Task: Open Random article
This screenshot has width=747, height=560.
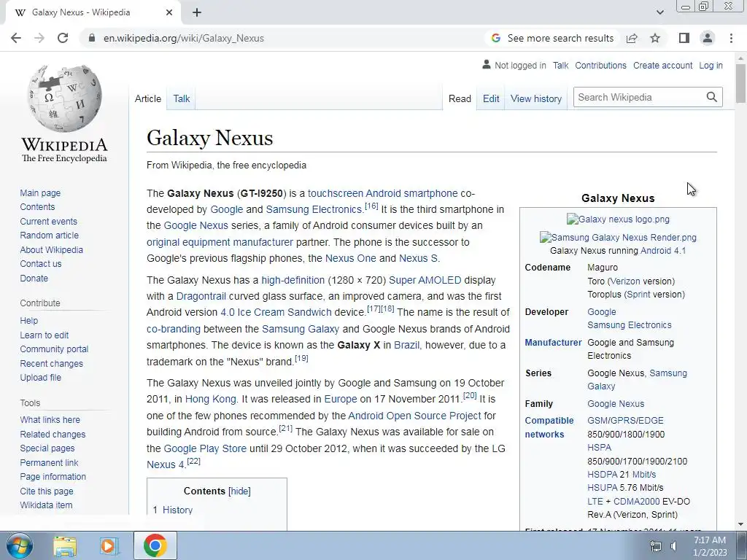Action: pyautogui.click(x=49, y=236)
